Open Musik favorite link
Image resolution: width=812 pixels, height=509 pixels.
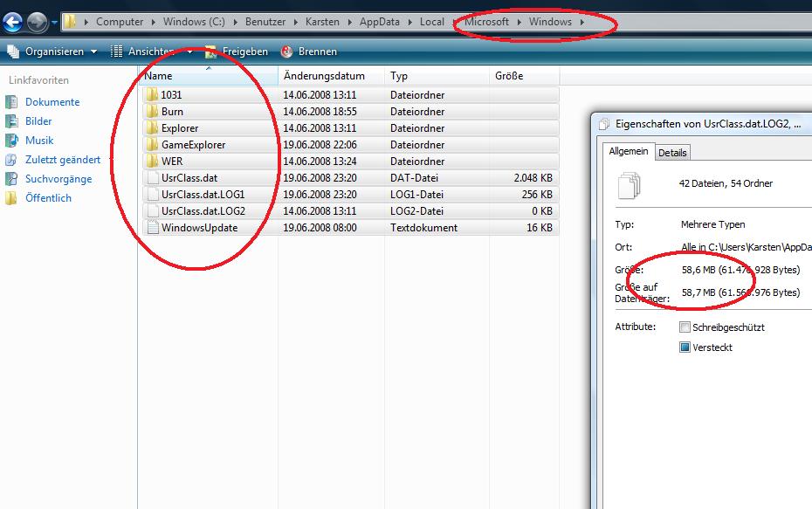39,141
